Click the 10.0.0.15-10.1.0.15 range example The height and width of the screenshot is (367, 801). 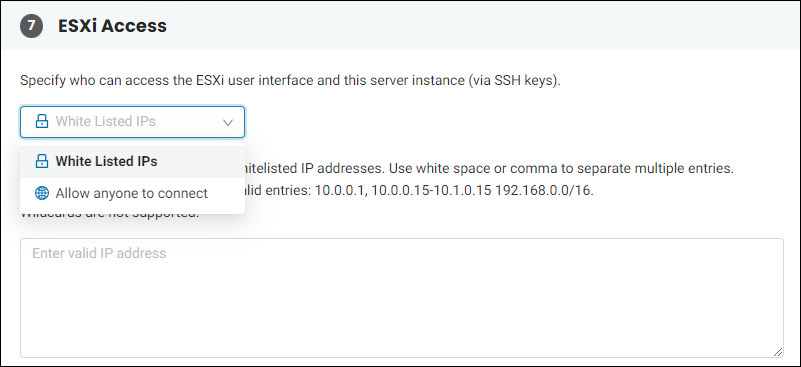[432, 191]
